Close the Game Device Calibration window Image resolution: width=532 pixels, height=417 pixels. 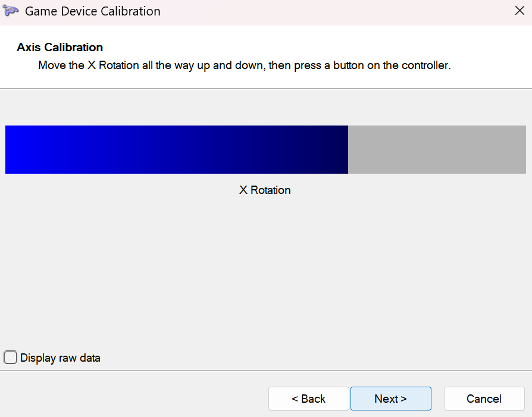tap(519, 11)
